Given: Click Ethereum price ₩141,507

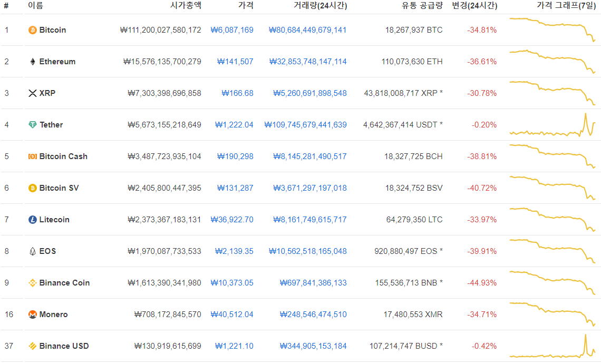Looking at the screenshot, I should point(235,62).
